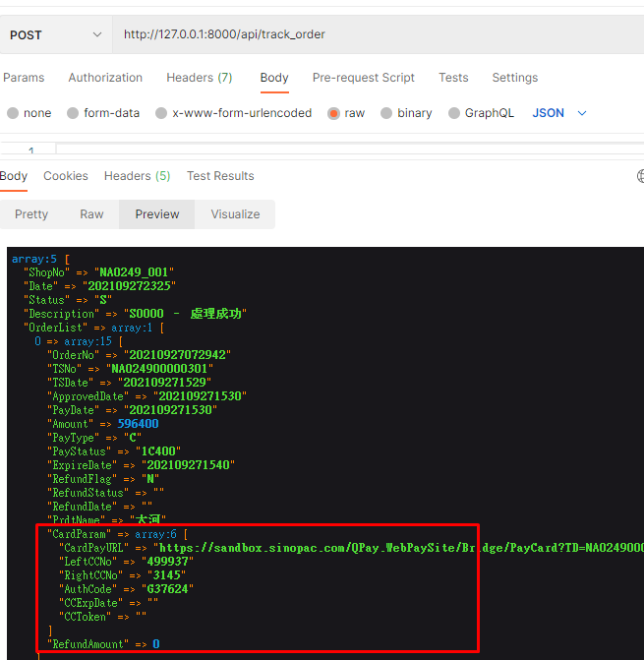Screen dimensions: 644x660
Task: Click the request URL field
Action: tap(378, 34)
